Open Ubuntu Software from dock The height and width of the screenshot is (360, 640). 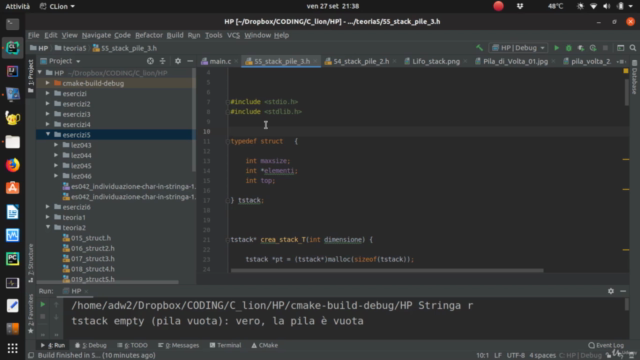click(x=12, y=188)
